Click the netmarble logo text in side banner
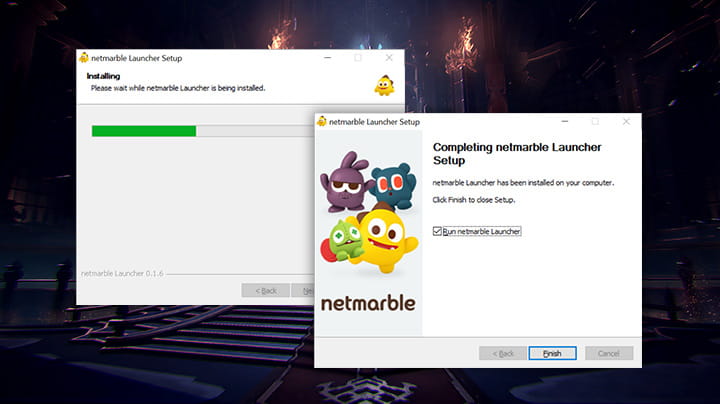720x404 pixels. tap(367, 302)
